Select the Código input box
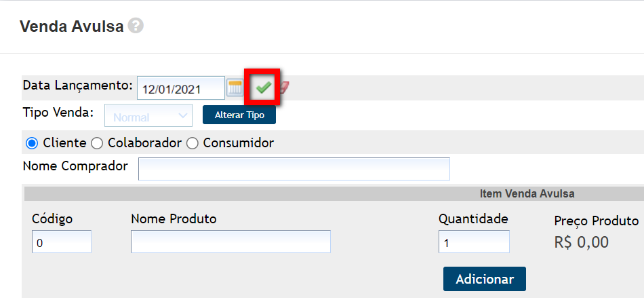The width and height of the screenshot is (644, 304). (62, 242)
